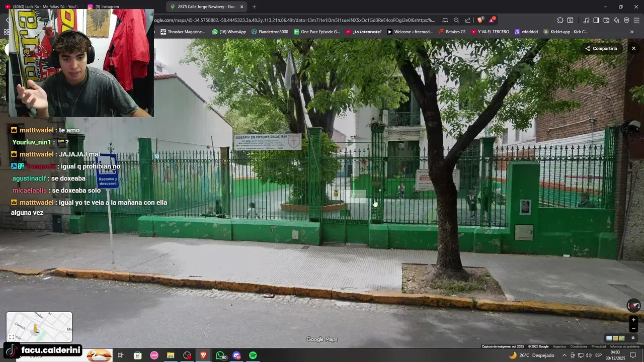This screenshot has height=362, width=644.
Task: Open WhatsApp from the taskbar
Action: (x=220, y=355)
